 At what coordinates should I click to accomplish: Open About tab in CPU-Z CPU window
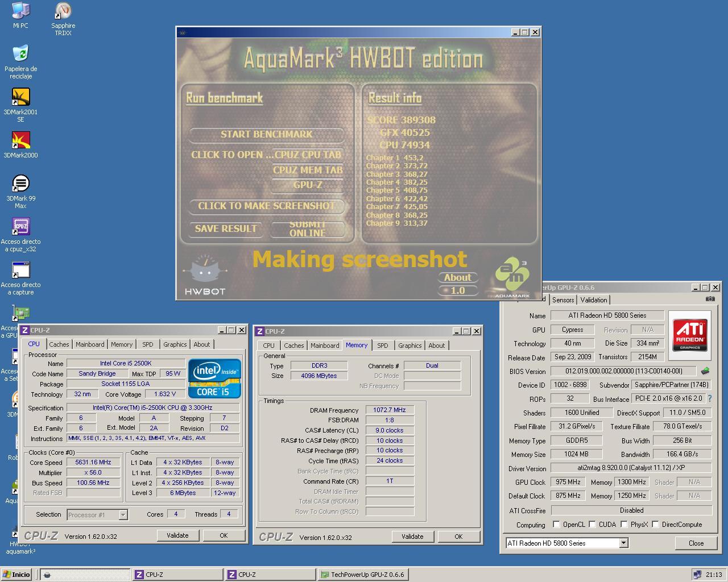[201, 344]
